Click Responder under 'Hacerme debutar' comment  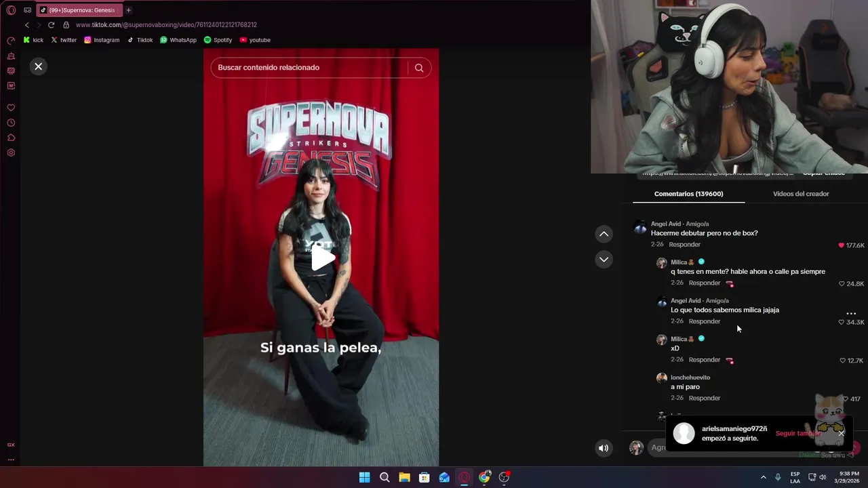pos(684,245)
